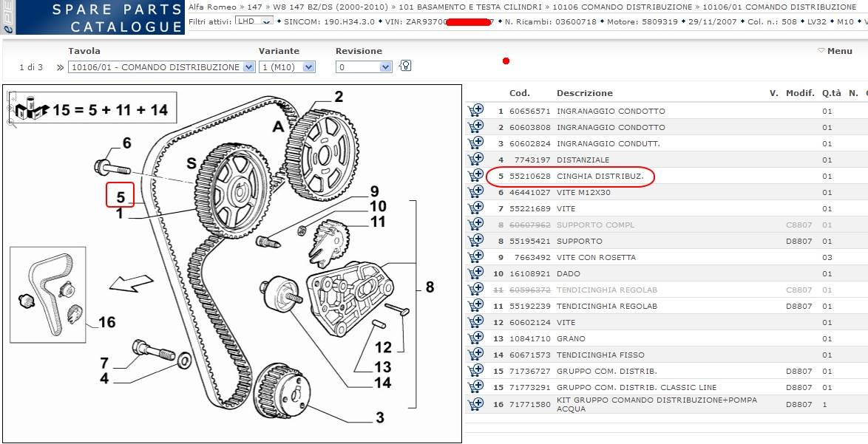Click the SINCOM: 190.H34.3.0 filter text
The width and height of the screenshot is (868, 444).
pyautogui.click(x=329, y=21)
